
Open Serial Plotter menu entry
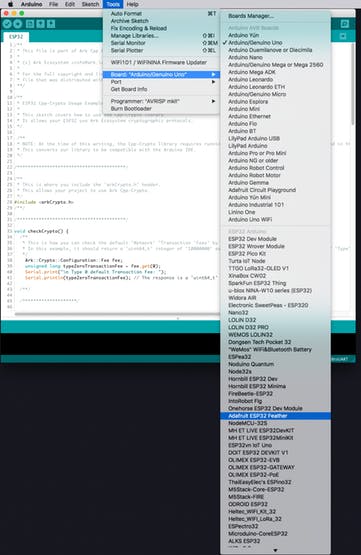(161, 50)
